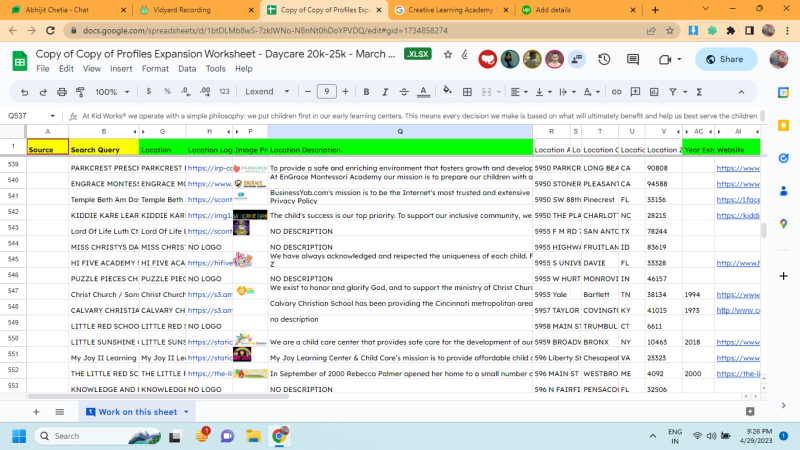Viewport: 800px width, 450px height.
Task: Select the column Q header
Action: 400,132
